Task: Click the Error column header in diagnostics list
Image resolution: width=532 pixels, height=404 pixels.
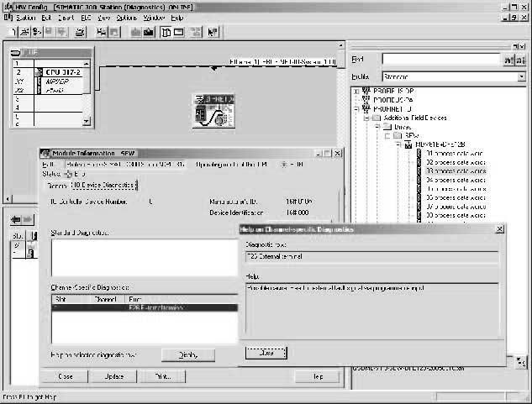Action: point(182,299)
